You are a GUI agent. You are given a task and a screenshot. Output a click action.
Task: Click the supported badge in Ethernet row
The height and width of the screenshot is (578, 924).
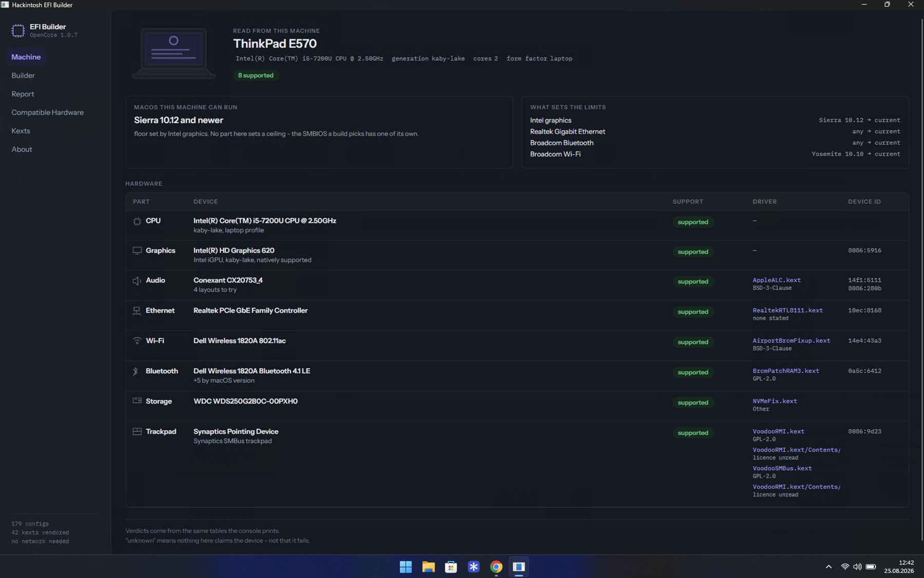coord(693,312)
